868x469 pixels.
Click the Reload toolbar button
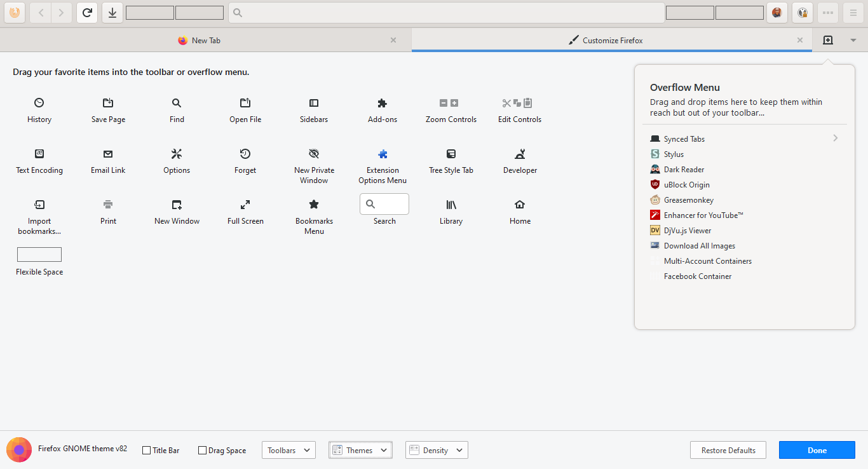point(87,12)
